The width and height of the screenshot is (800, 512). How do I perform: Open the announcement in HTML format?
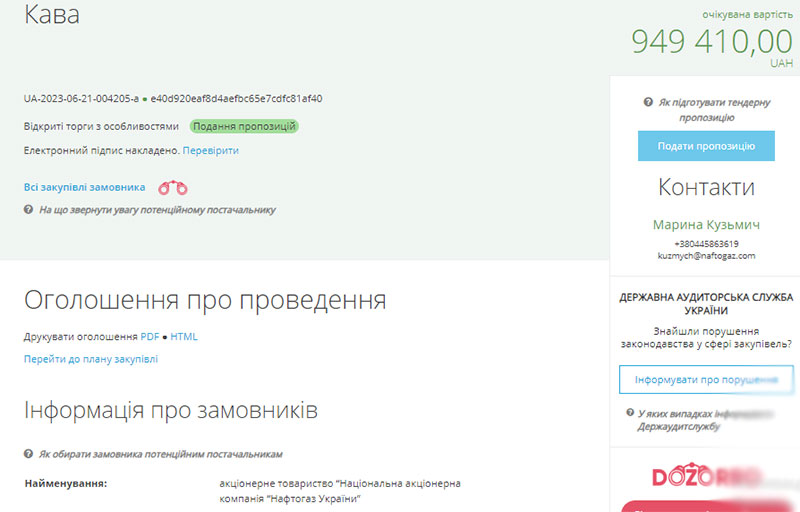[184, 337]
